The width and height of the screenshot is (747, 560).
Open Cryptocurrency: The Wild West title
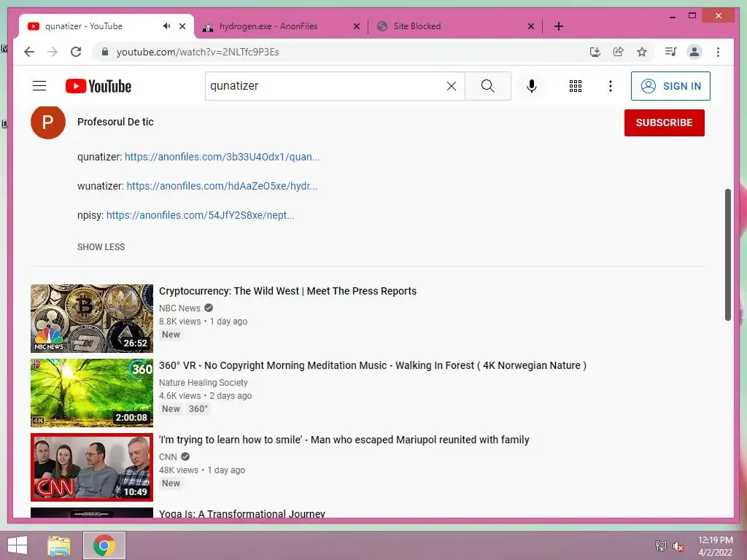click(x=287, y=291)
